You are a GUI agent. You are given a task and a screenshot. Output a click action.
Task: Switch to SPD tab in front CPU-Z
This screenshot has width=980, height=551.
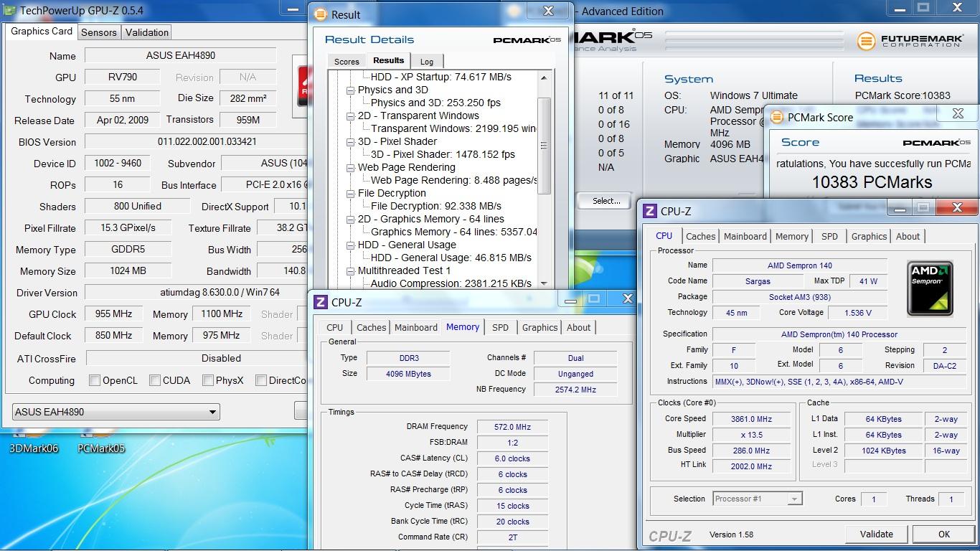click(829, 236)
